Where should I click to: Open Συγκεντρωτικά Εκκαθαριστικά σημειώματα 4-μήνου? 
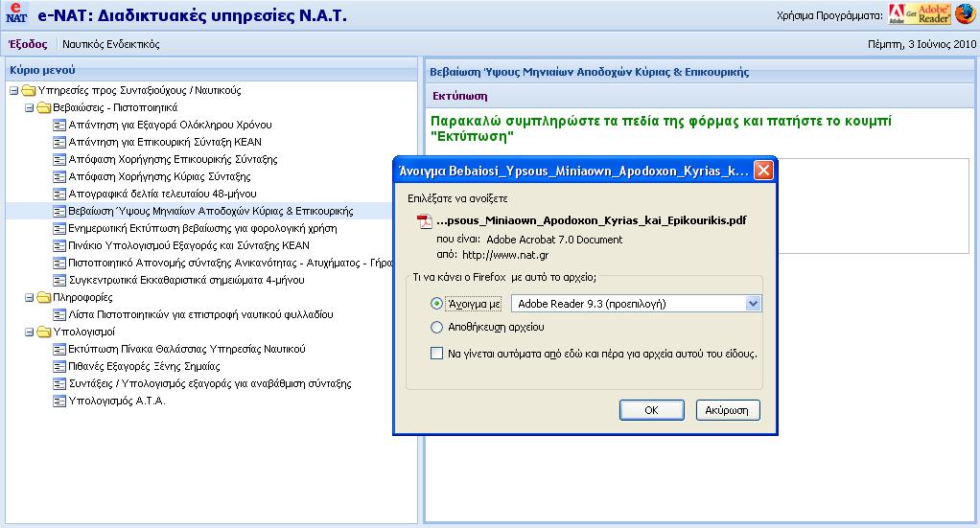click(186, 281)
